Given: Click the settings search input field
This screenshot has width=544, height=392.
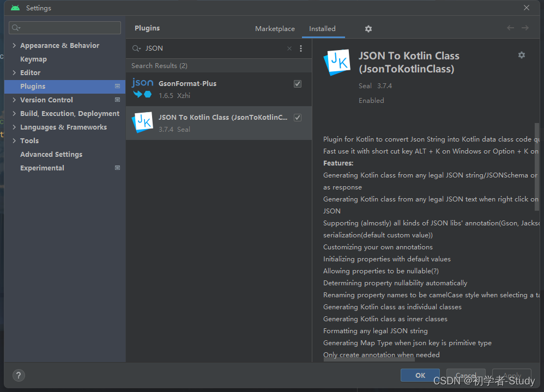Looking at the screenshot, I should click(x=65, y=28).
